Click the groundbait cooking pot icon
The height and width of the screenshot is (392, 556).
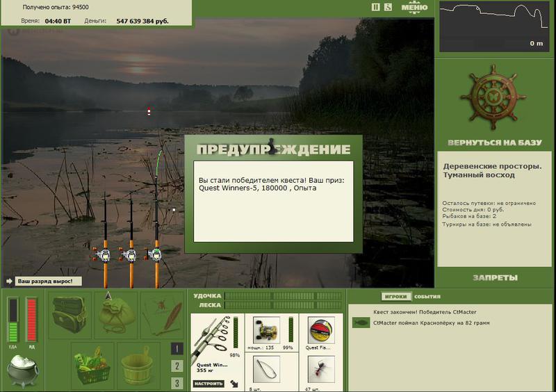(23, 371)
